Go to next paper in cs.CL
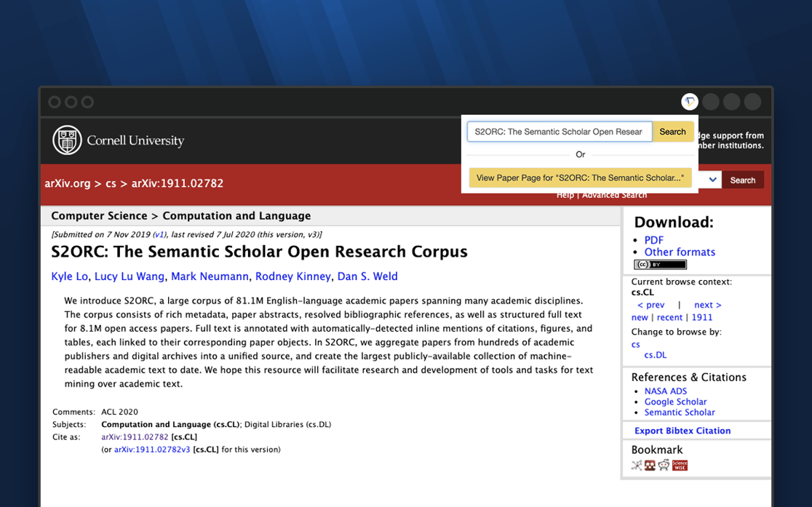Screen dimensions: 812x507 click(707, 305)
